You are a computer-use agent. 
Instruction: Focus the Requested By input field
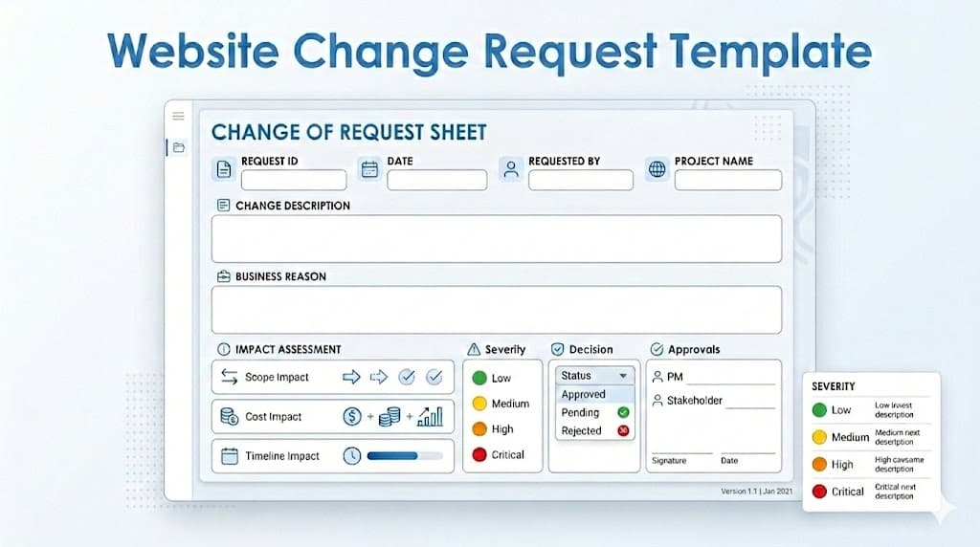tap(581, 180)
